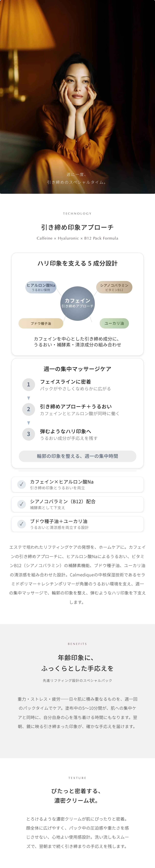Click the 引き締め印象アプローチ heading
Screen dimensions: 155x868
(77, 227)
